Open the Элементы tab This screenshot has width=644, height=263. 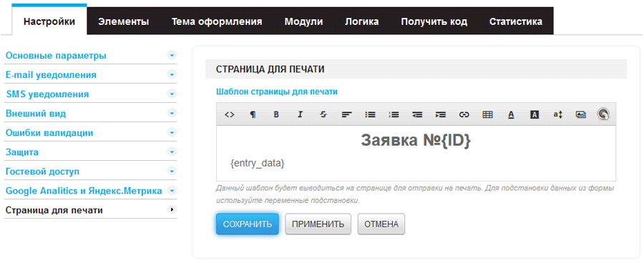pyautogui.click(x=124, y=21)
